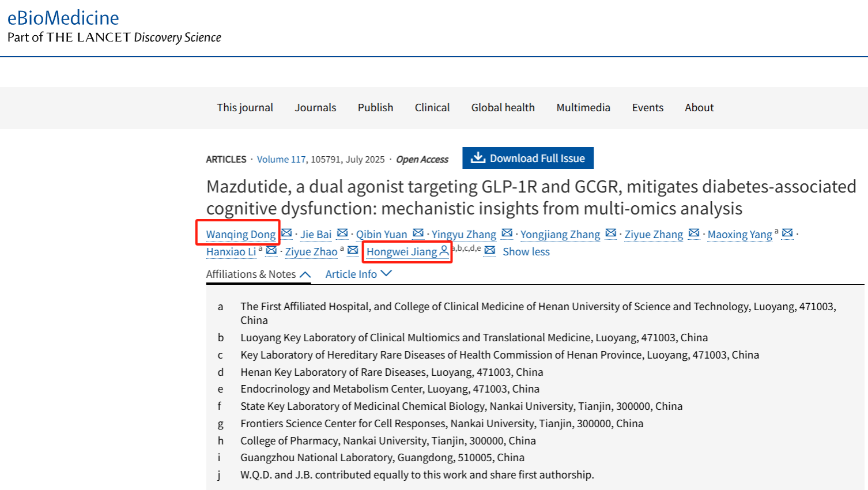Open the This journal menu

(245, 108)
